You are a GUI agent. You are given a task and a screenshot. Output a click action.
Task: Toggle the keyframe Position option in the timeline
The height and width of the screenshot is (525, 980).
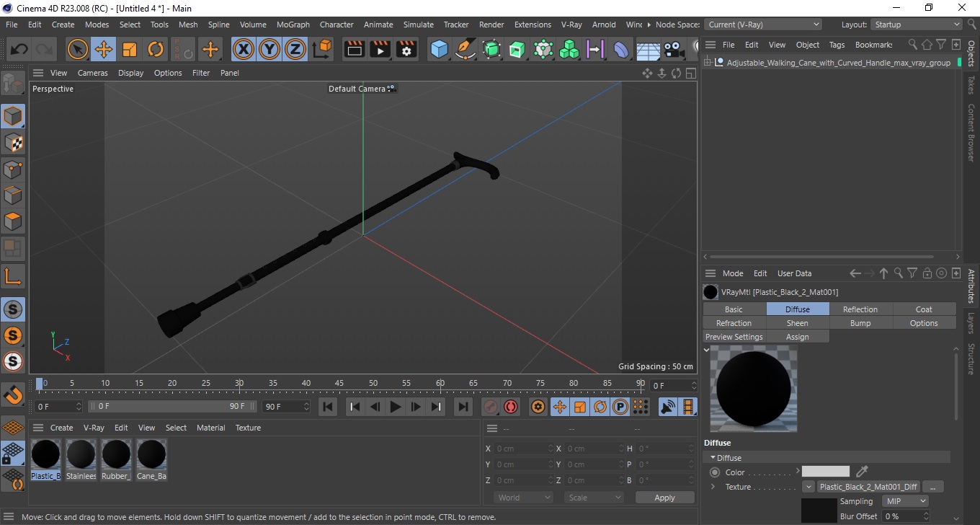[559, 407]
